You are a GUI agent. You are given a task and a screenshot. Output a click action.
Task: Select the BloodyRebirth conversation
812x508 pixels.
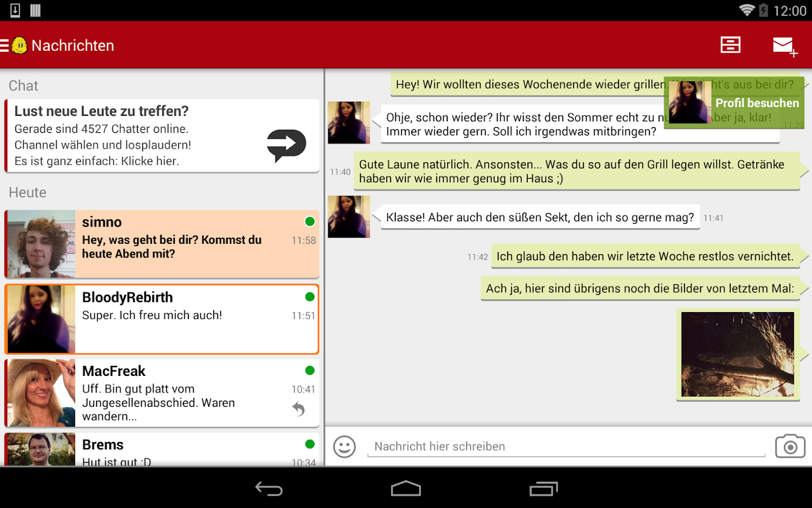(162, 319)
